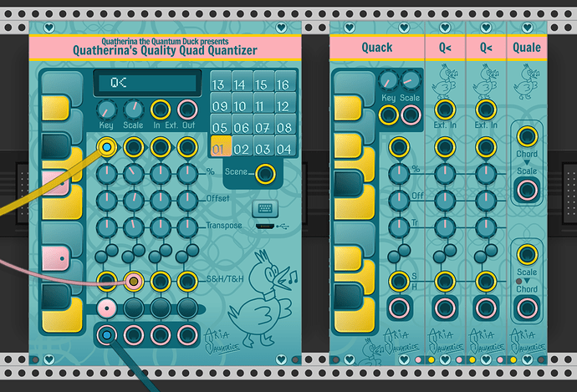Adjust third column Offset knob on Quad Quantizer
This screenshot has width=577, height=392.
(161, 201)
